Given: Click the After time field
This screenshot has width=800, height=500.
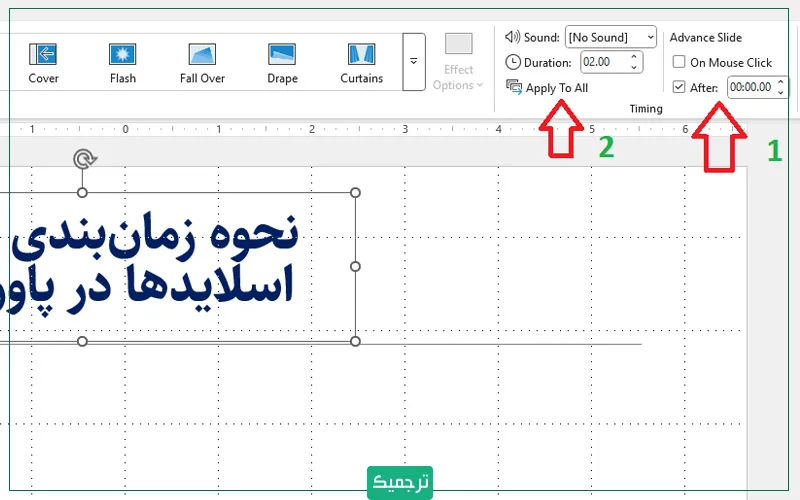Looking at the screenshot, I should (x=751, y=87).
